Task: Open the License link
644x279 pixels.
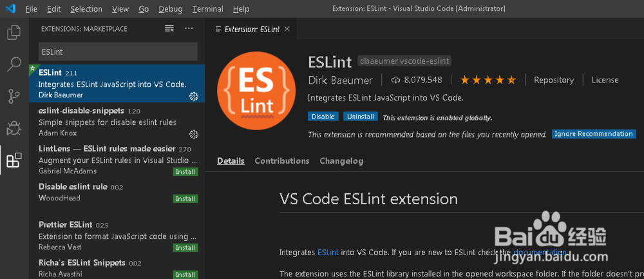Action: coord(605,80)
